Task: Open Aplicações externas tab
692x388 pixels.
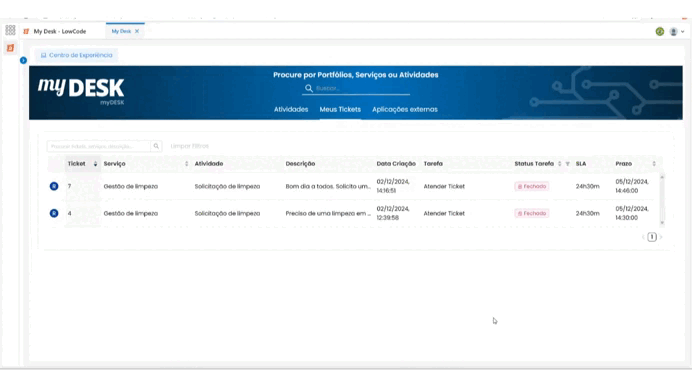Action: tap(405, 109)
